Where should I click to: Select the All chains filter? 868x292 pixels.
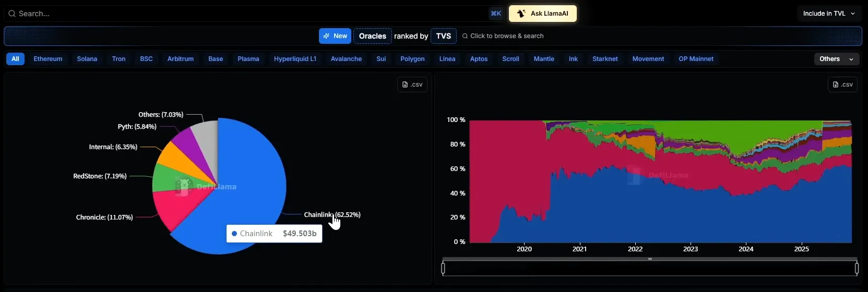[15, 59]
